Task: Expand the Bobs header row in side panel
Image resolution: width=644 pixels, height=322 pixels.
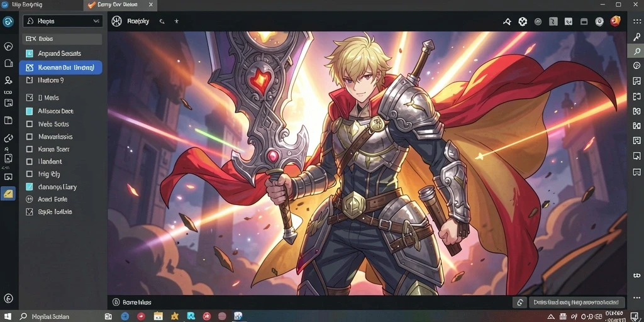Action: click(62, 39)
